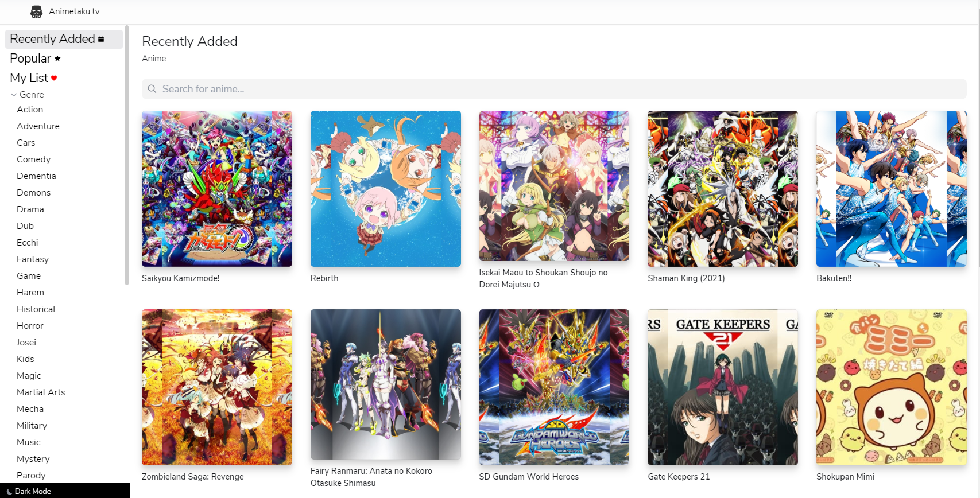
Task: Collapse the Genre section chevron
Action: pyautogui.click(x=14, y=95)
